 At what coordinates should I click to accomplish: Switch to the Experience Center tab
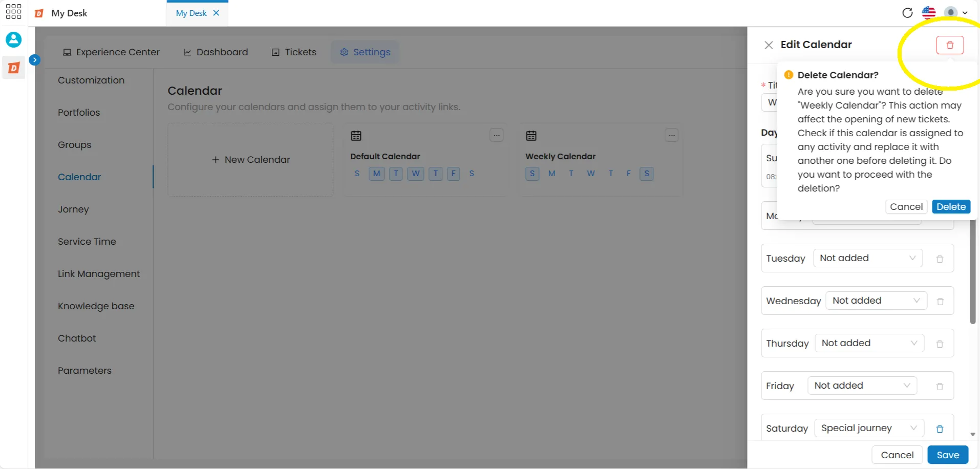tap(111, 52)
